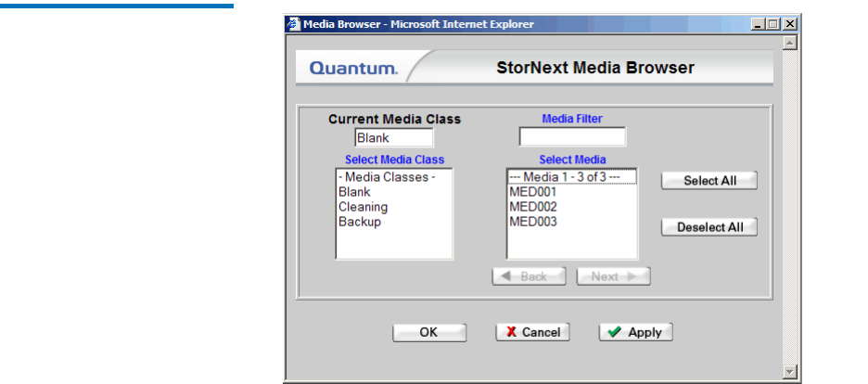Confirm with the OK button
868x384 pixels.
429,333
